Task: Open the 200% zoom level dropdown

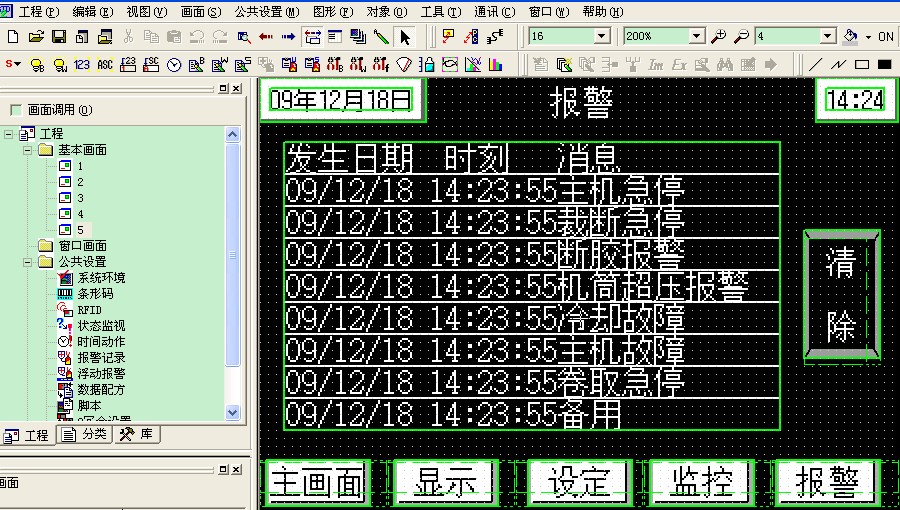Action: 694,37
